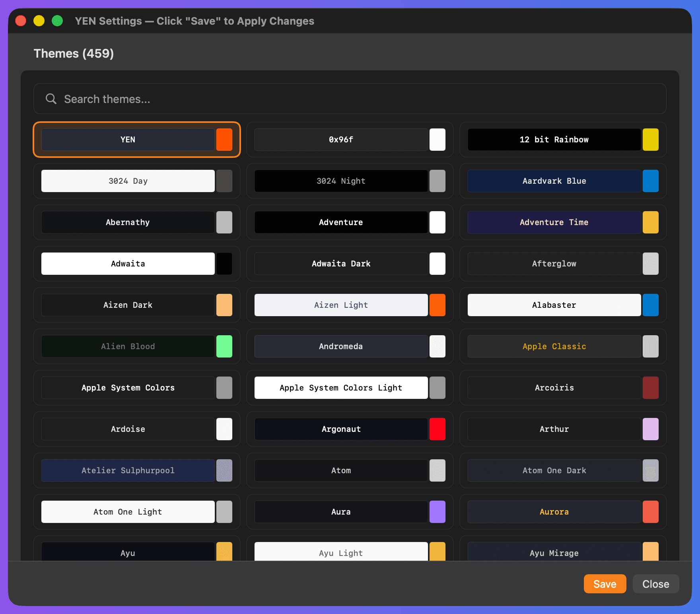Select the Apple System Colors Light theme
The width and height of the screenshot is (700, 614).
[x=341, y=388]
